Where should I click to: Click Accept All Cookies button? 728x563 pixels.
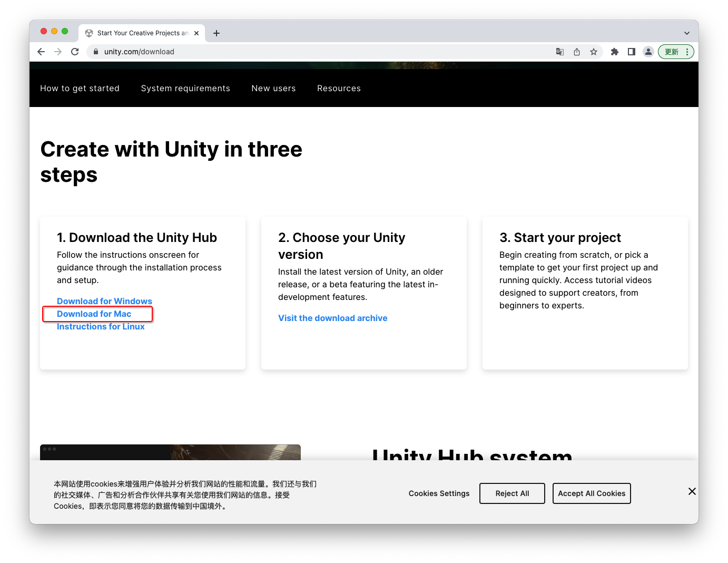coord(592,493)
